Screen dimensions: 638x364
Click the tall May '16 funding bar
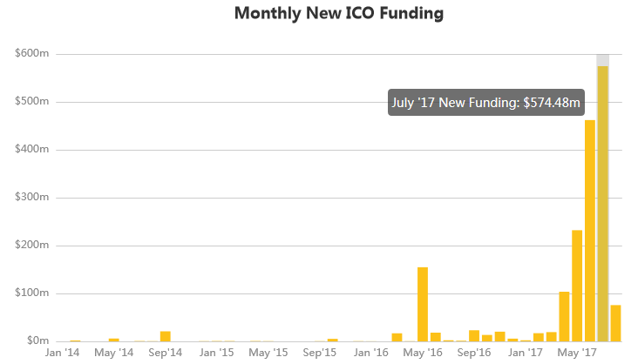point(423,304)
